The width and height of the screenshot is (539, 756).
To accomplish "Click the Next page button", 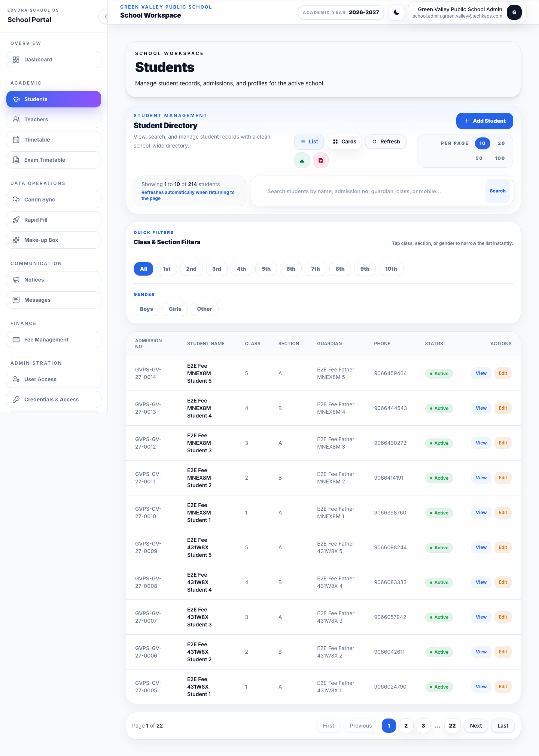I will [x=476, y=726].
